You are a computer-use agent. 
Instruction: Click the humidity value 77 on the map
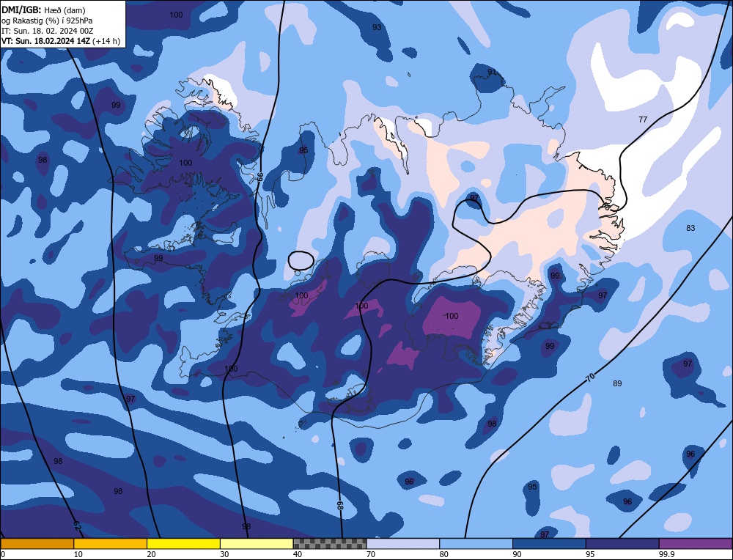(x=643, y=119)
